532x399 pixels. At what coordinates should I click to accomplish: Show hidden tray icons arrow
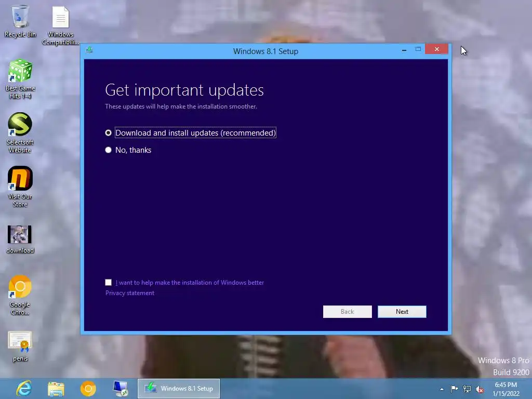tap(442, 389)
